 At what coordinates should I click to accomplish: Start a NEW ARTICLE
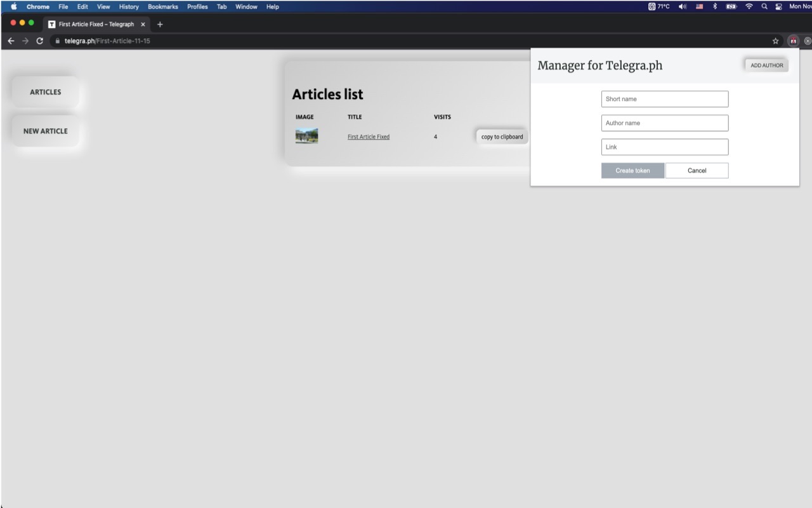click(x=46, y=131)
